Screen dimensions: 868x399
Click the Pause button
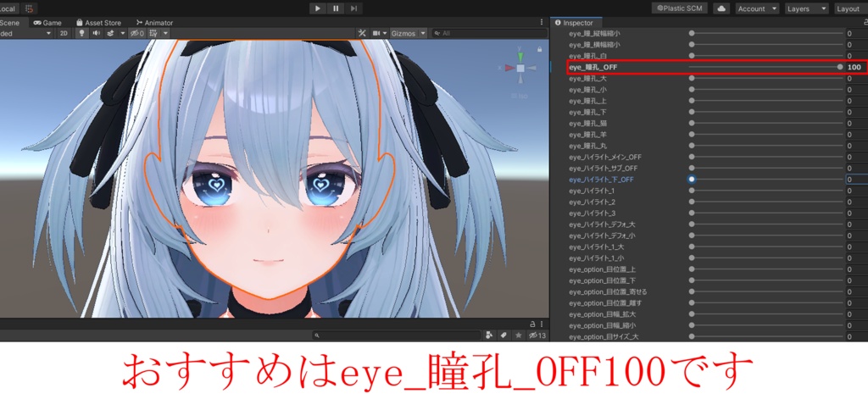click(336, 8)
